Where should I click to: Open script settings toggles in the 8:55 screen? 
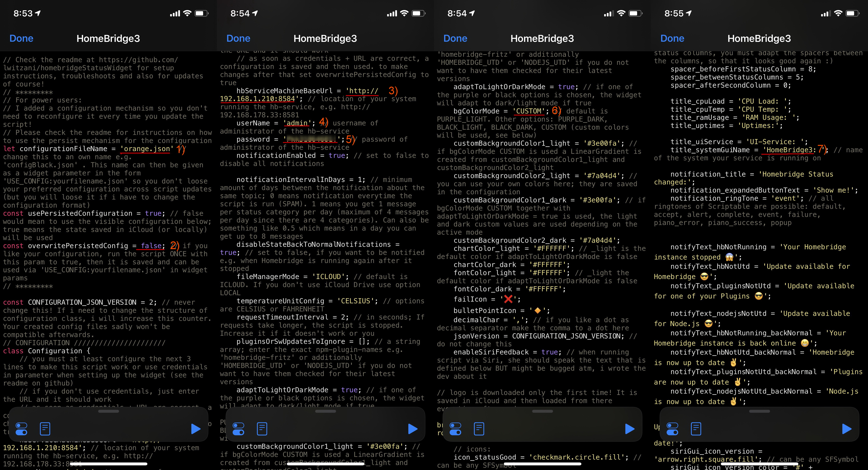tap(673, 429)
